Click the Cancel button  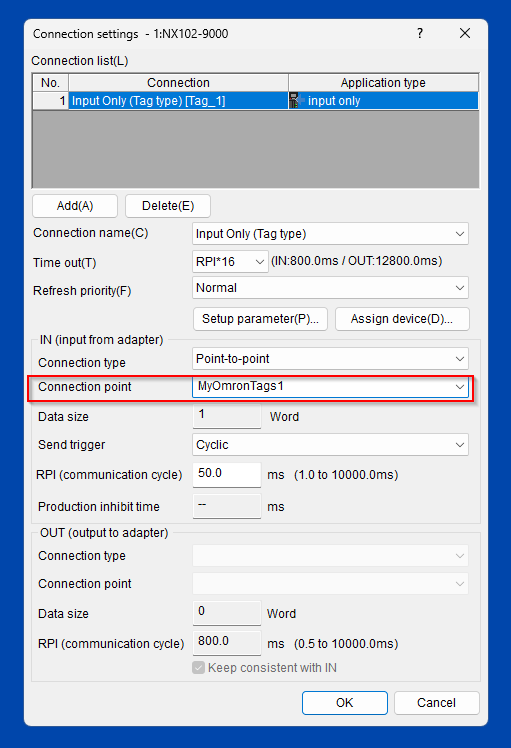tap(436, 703)
